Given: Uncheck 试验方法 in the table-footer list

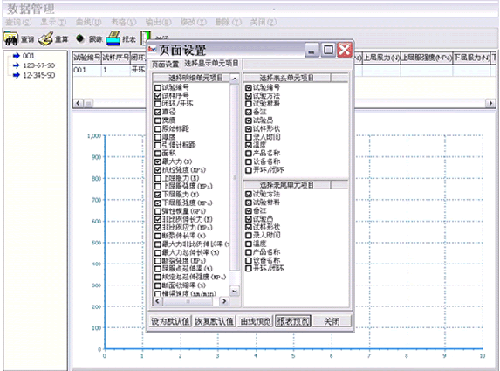Looking at the screenshot, I should click(248, 194).
